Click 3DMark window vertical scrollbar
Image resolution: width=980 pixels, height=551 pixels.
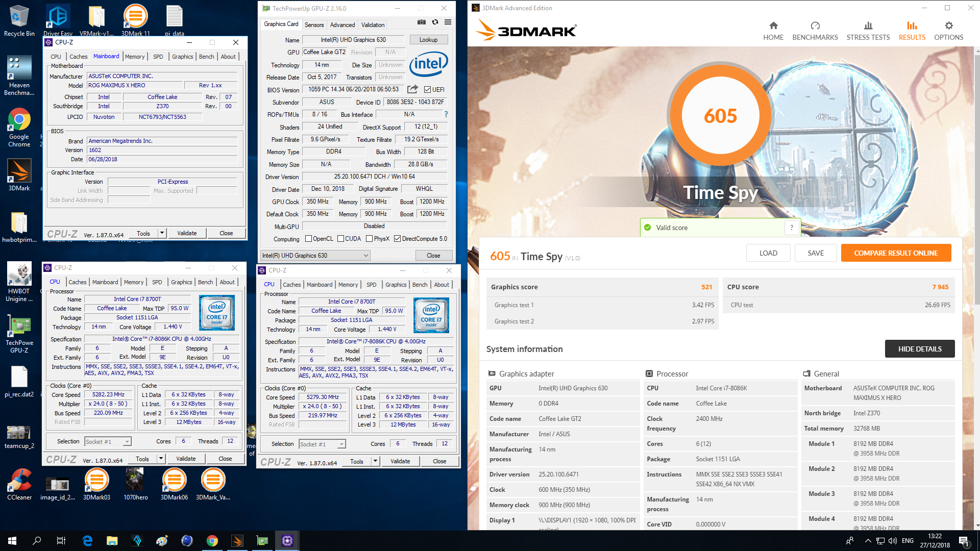(x=977, y=179)
